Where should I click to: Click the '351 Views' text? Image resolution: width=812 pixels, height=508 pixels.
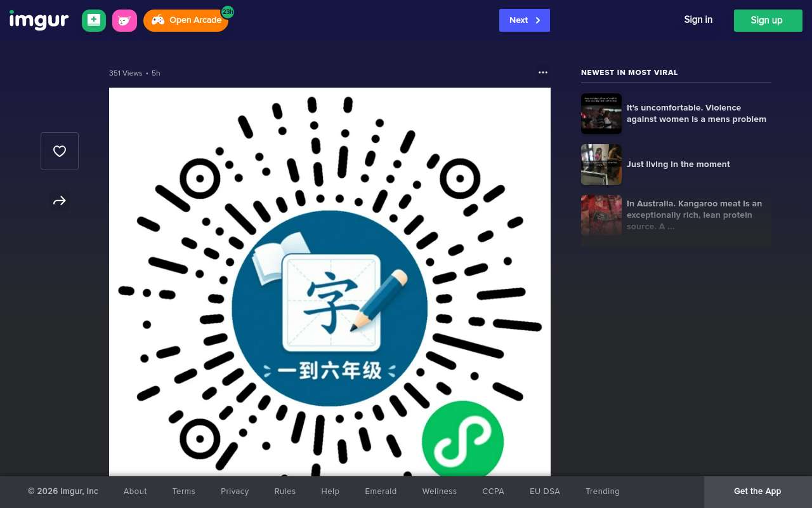[126, 73]
